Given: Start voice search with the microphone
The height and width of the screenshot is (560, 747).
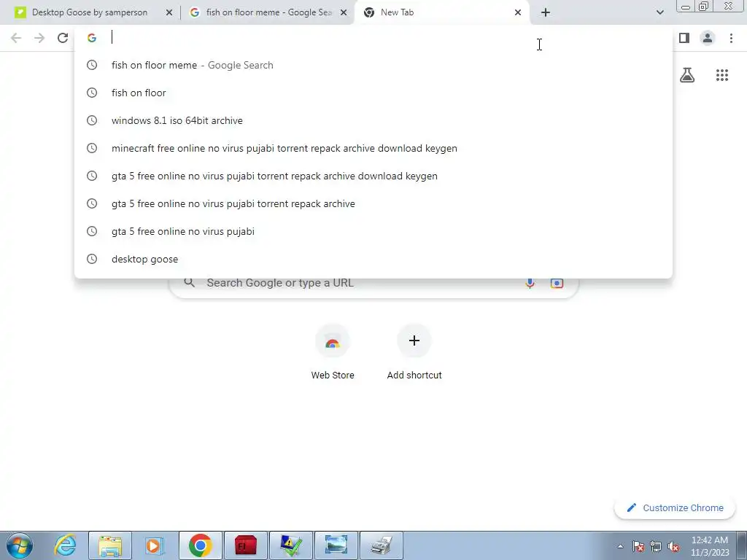Looking at the screenshot, I should coord(530,283).
